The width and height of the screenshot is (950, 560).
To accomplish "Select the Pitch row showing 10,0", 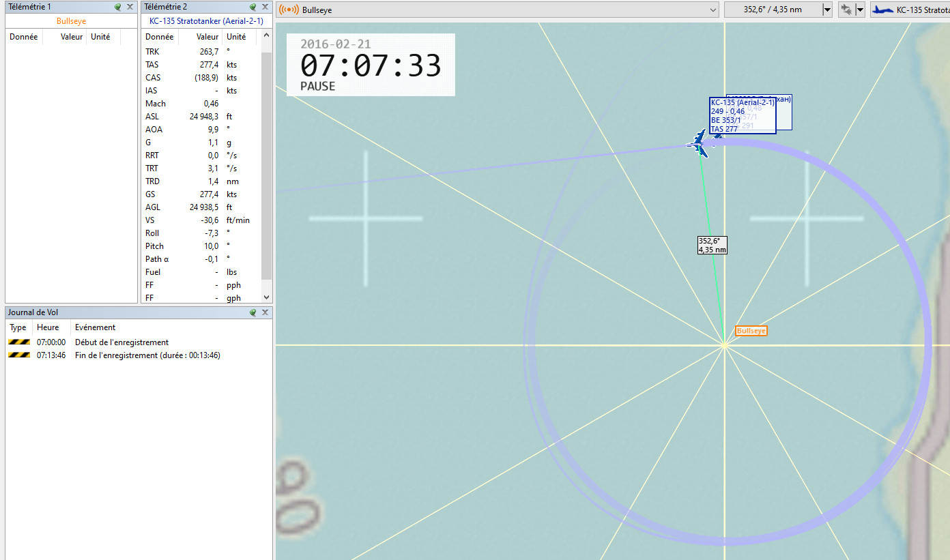I will click(x=201, y=246).
